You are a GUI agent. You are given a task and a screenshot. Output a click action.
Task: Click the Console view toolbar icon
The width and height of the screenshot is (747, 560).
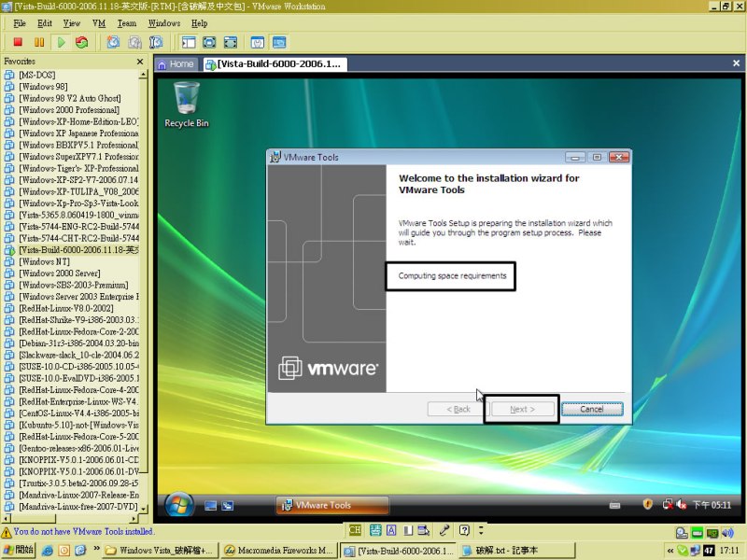pyautogui.click(x=279, y=42)
